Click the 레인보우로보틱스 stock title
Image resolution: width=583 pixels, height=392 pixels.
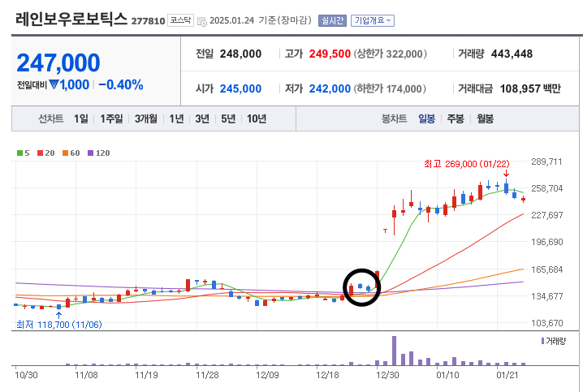point(71,19)
